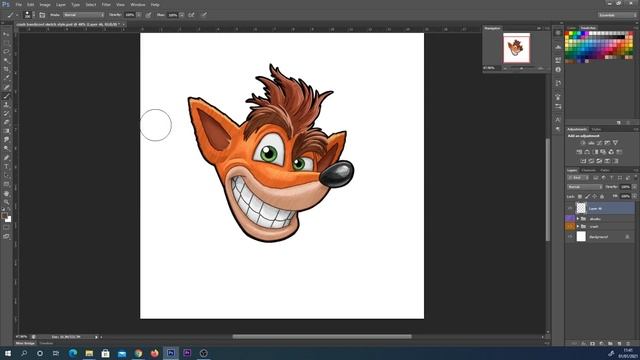Click the horizontal canvas scrollbar
Image resolution: width=640 pixels, height=360 pixels.
point(322,337)
